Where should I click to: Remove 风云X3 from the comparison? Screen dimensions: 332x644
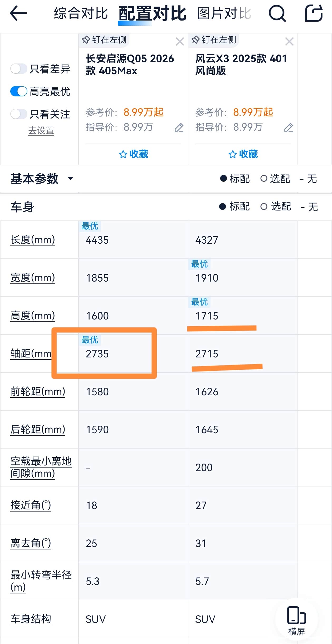tap(289, 42)
